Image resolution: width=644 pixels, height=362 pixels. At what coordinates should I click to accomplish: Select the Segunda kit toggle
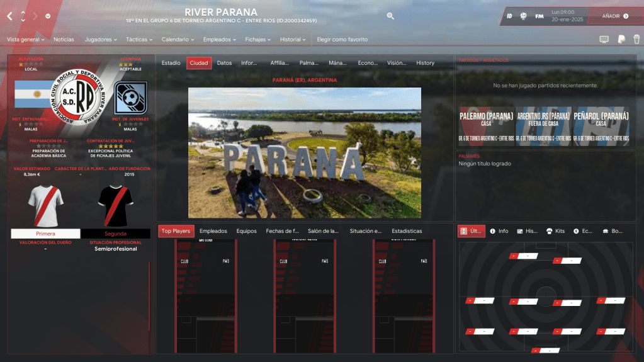(115, 234)
